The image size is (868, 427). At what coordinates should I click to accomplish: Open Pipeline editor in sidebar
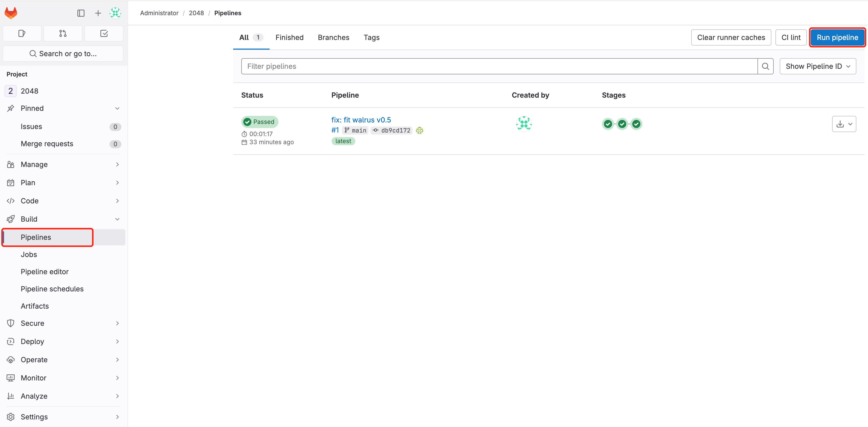[x=45, y=272]
